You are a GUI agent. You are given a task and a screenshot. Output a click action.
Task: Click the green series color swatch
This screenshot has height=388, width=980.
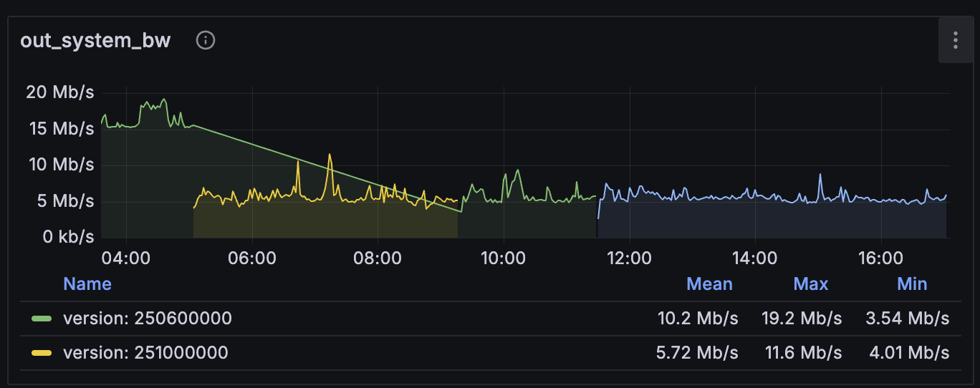(42, 319)
